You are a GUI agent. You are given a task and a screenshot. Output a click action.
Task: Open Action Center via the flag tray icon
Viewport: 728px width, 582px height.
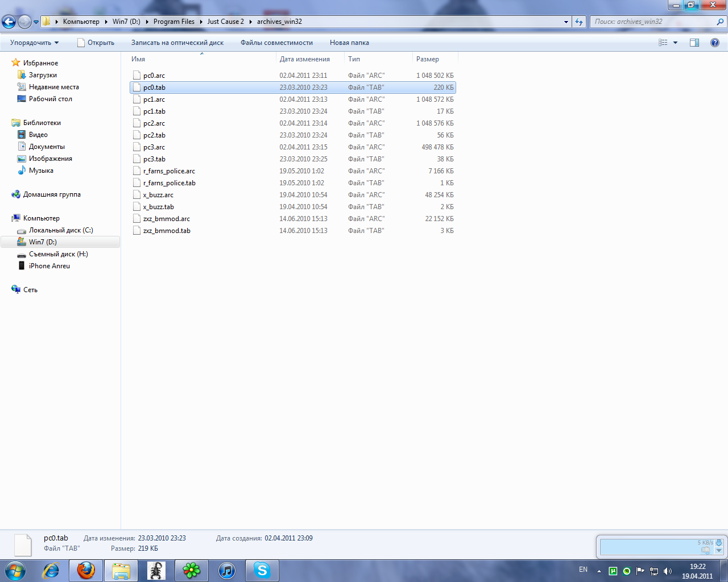click(640, 571)
